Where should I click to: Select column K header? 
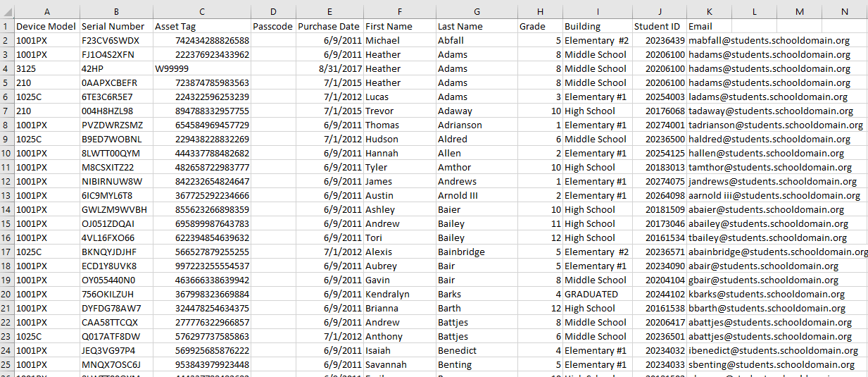pyautogui.click(x=709, y=11)
